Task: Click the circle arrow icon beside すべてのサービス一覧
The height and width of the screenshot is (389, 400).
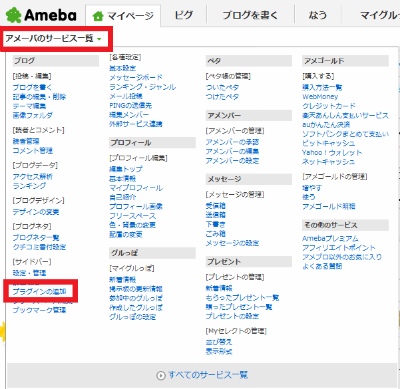Action: tap(161, 375)
